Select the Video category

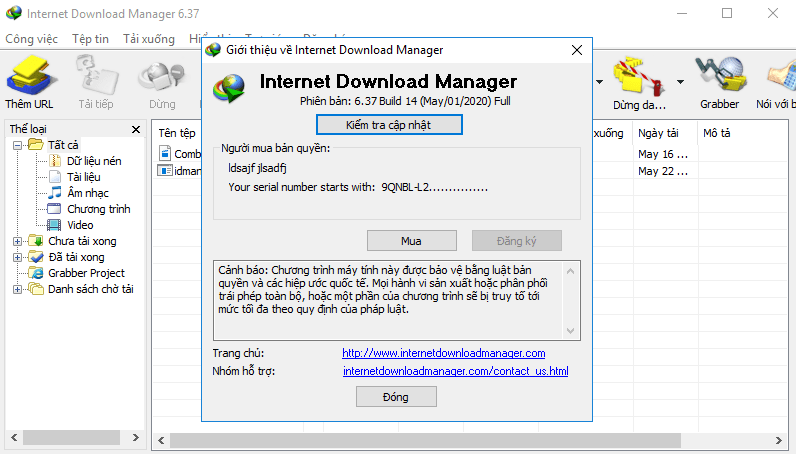[x=80, y=225]
